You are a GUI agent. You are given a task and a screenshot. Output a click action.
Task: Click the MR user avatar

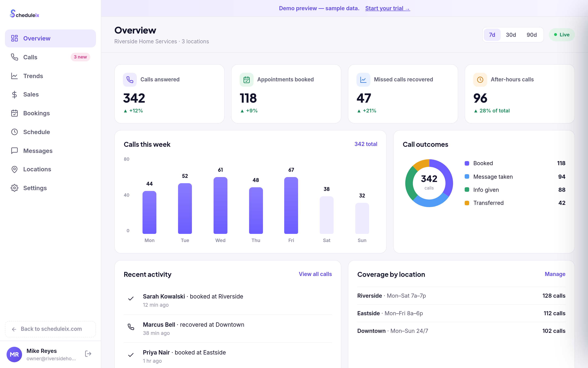point(14,354)
